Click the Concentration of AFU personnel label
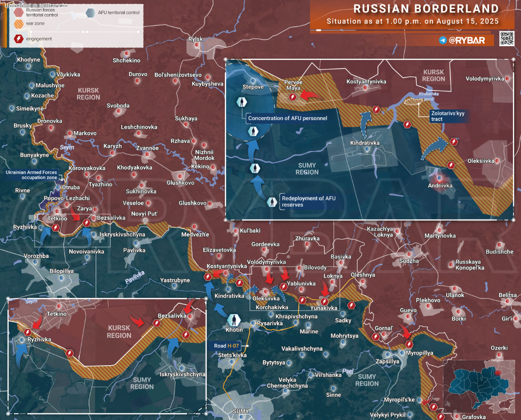521x420 pixels. pos(287,118)
